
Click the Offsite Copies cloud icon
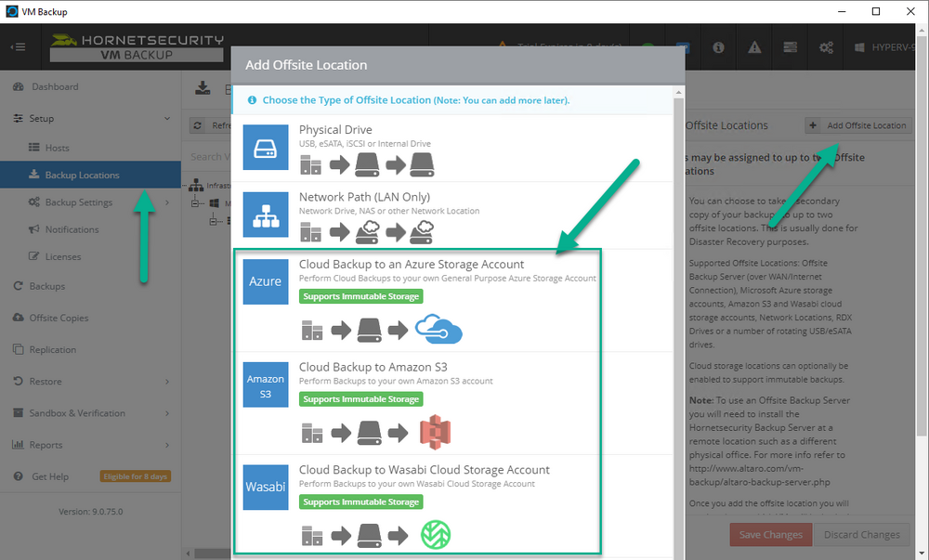(19, 318)
